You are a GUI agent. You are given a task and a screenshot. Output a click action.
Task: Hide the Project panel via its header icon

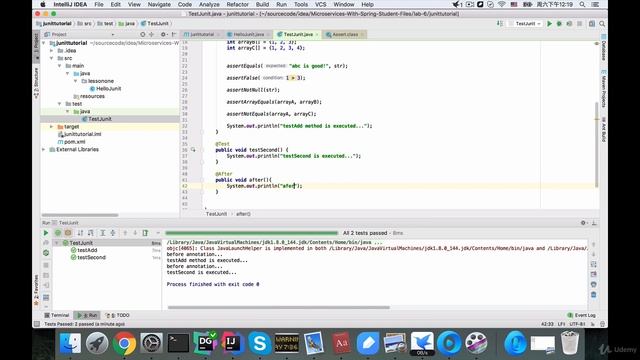(174, 35)
